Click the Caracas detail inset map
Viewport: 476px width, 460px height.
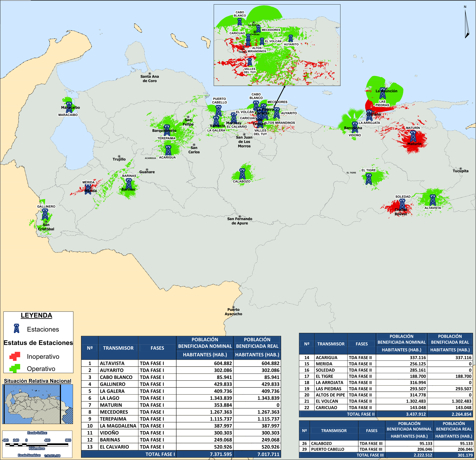[277, 45]
